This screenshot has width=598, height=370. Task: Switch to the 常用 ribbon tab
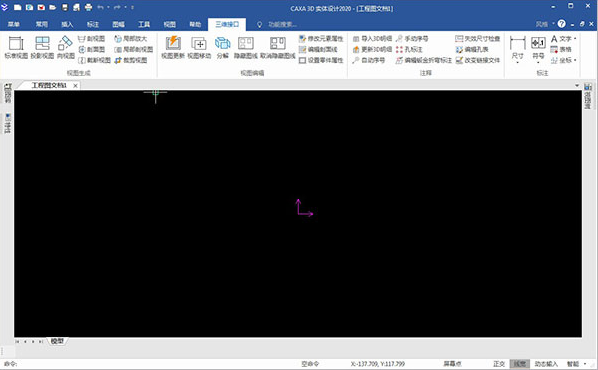42,24
